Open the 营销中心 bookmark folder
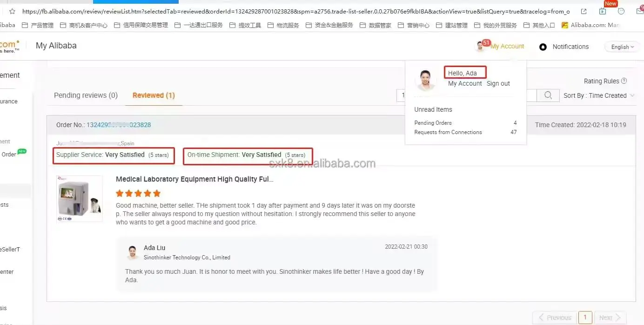This screenshot has width=644, height=325. point(413,25)
